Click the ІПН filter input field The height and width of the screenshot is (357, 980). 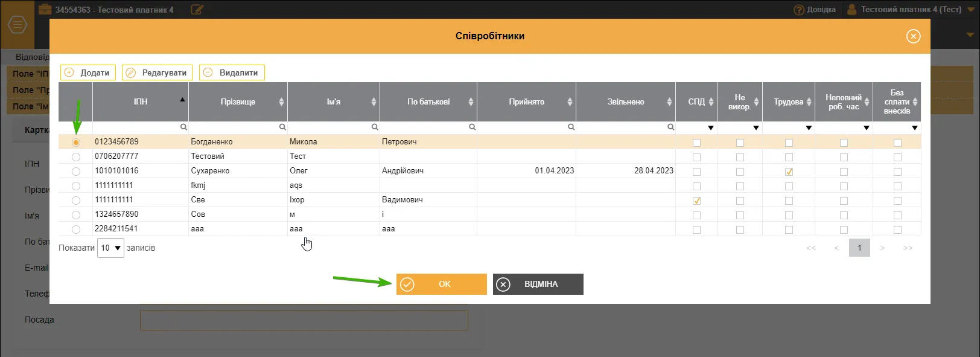141,127
